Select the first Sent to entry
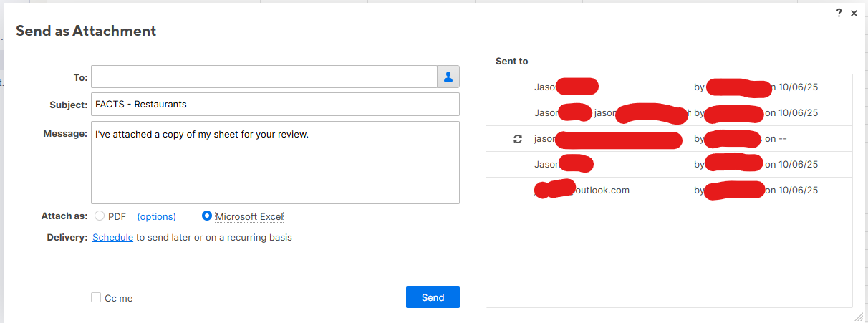Image resolution: width=868 pixels, height=323 pixels. (x=668, y=87)
